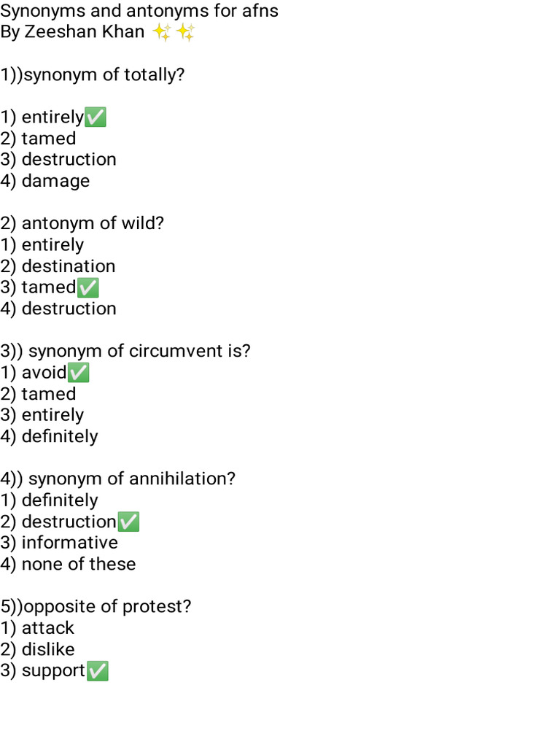The image size is (560, 747).
Task: Click the question "synonym of circumvent is?"
Action: click(139, 351)
